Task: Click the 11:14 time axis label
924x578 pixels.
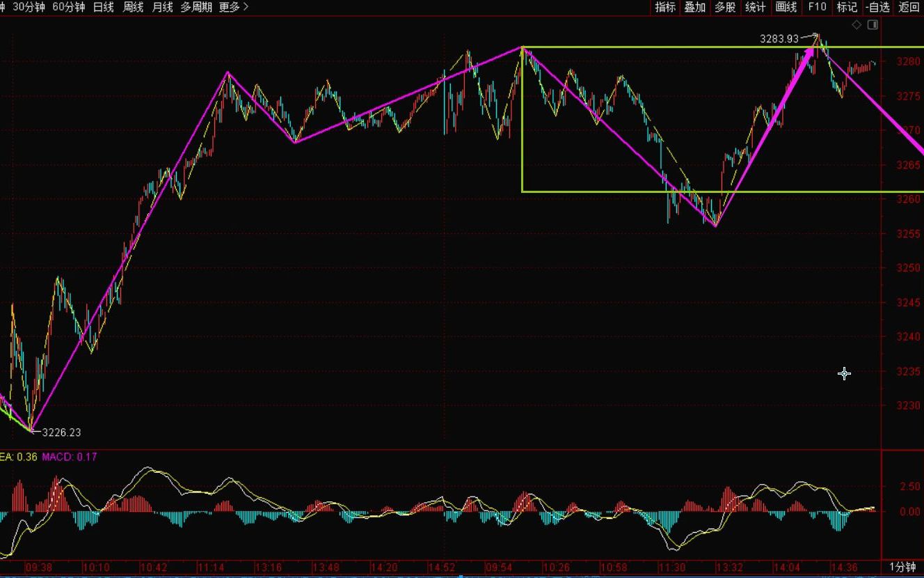Action: coord(210,568)
